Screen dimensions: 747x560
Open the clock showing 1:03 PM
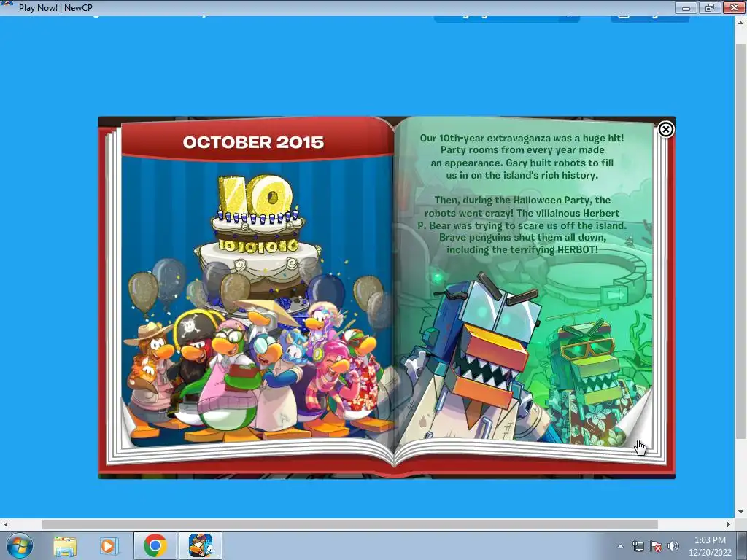point(710,546)
